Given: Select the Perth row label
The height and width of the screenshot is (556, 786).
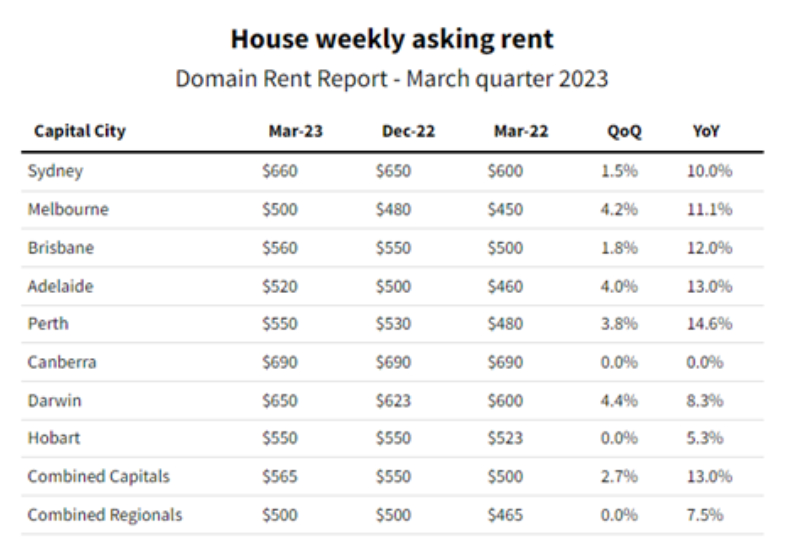Looking at the screenshot, I should 49,324.
